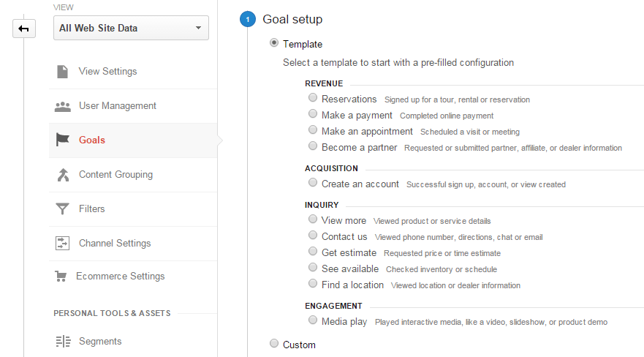Screen dimensions: 644x357
Task: Click the back arrow icon button
Action: click(24, 29)
